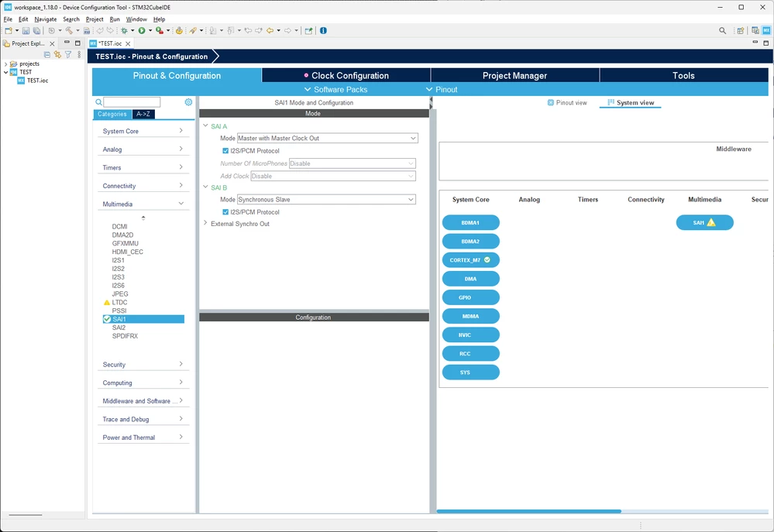Maximize the Project Explorer view
The width and height of the screenshot is (774, 532).
coord(77,43)
